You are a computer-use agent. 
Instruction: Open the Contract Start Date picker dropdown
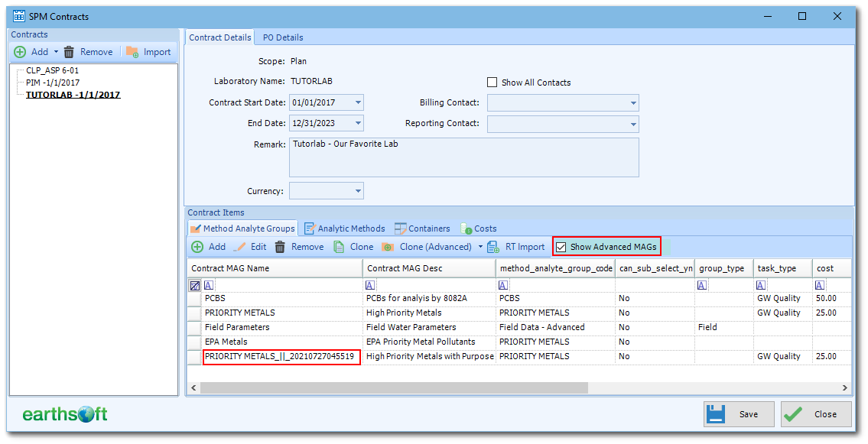358,103
